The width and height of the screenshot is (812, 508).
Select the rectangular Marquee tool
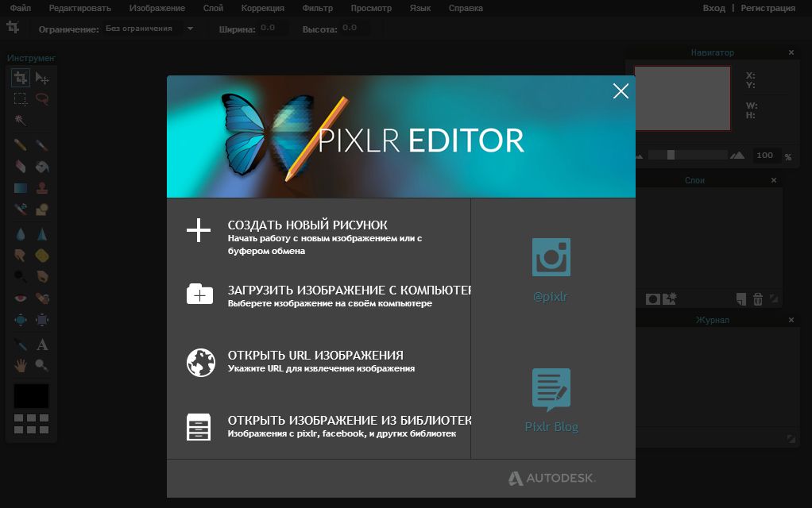pos(20,98)
